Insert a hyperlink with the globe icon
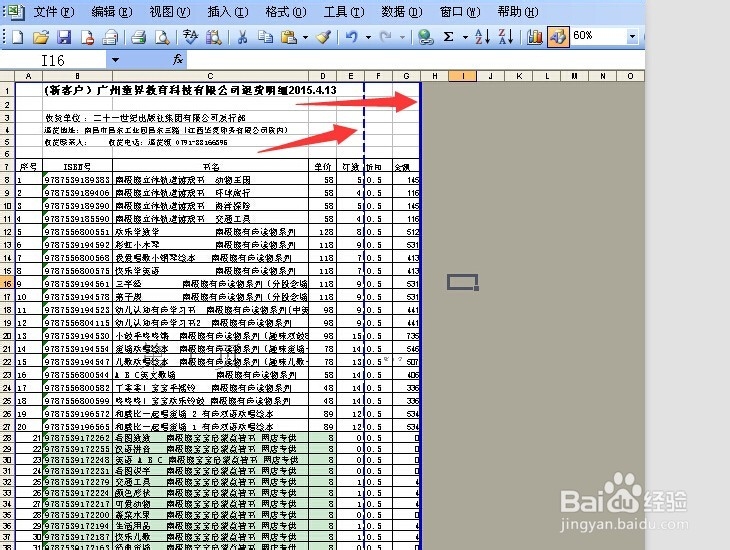Viewport: 730px width, 550px height. tap(425, 37)
